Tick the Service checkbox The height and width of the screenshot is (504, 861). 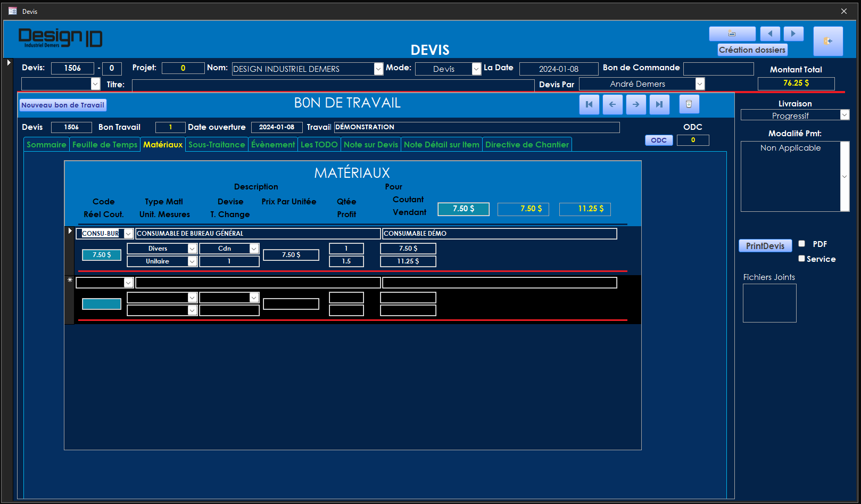(801, 259)
